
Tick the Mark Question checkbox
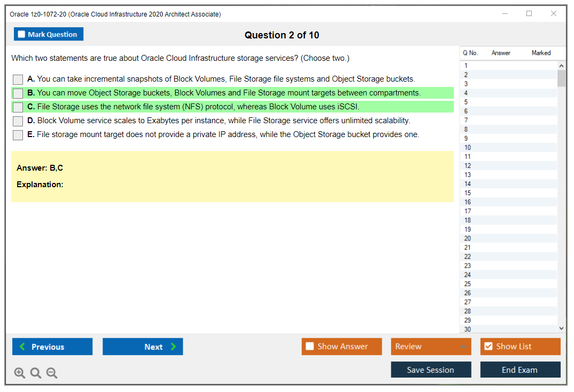(22, 35)
